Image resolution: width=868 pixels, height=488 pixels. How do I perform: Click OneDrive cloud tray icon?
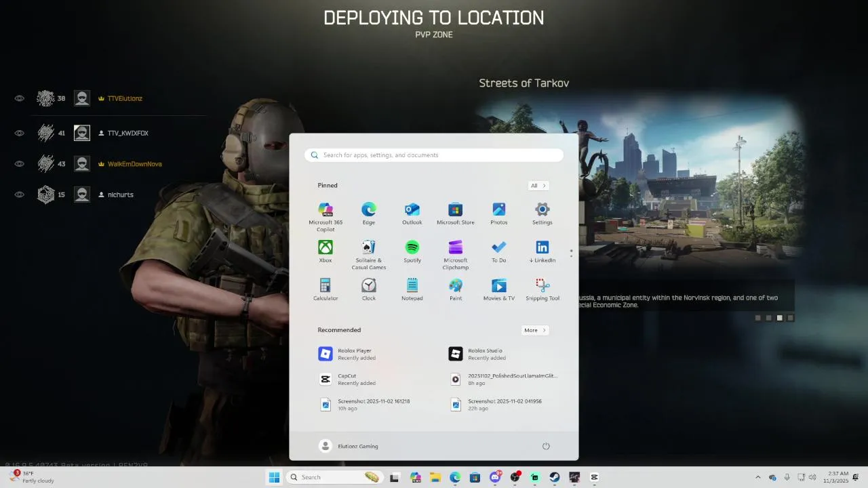(x=772, y=477)
